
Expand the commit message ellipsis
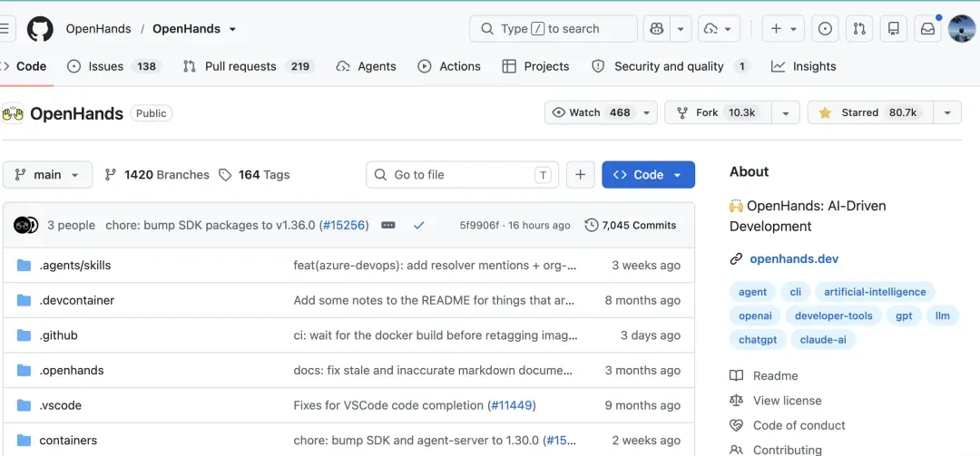[x=388, y=225]
